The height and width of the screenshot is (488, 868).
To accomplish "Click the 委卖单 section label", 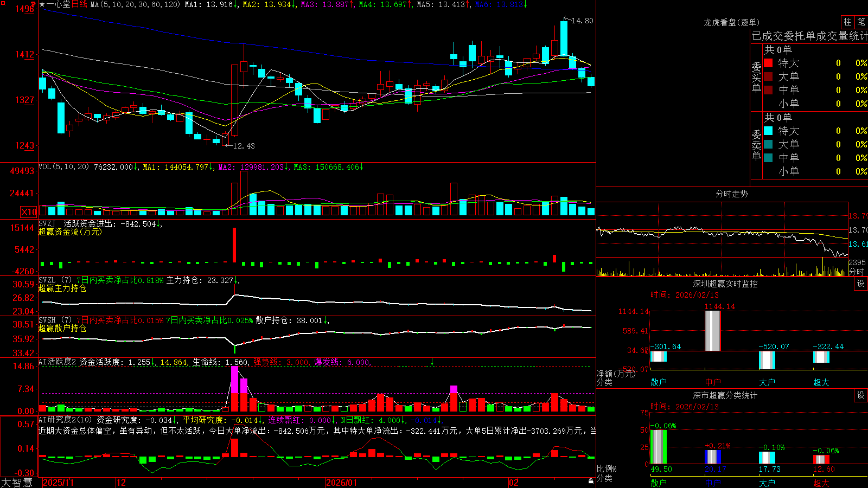I will [x=756, y=145].
